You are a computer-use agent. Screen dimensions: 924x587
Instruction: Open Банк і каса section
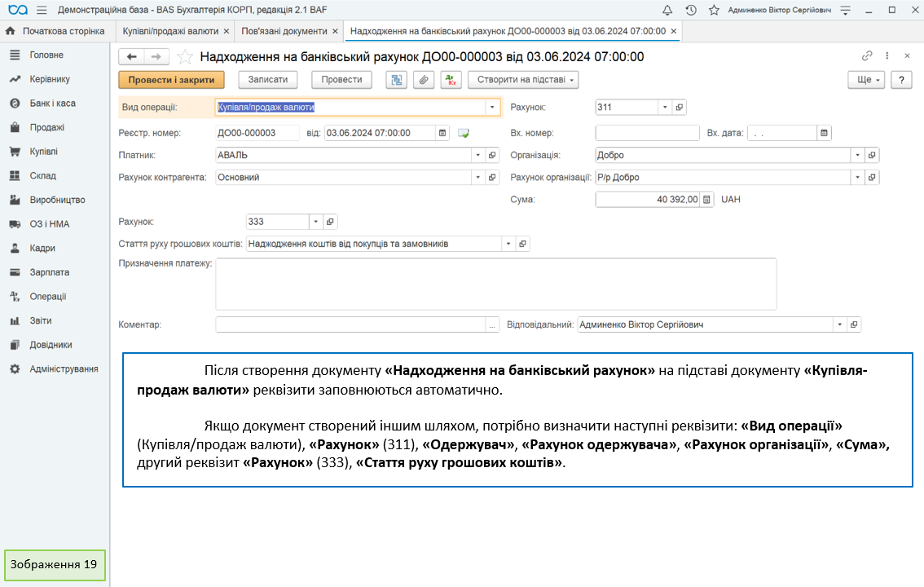click(53, 104)
